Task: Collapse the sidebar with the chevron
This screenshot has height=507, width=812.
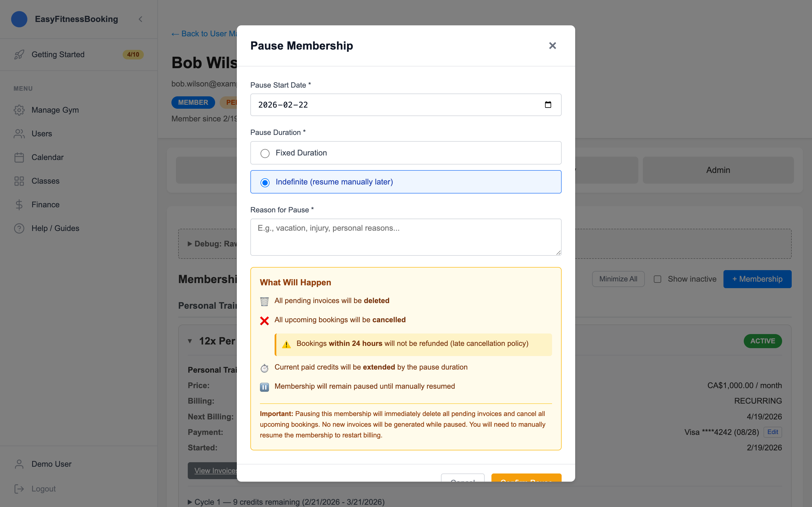Action: 141,19
